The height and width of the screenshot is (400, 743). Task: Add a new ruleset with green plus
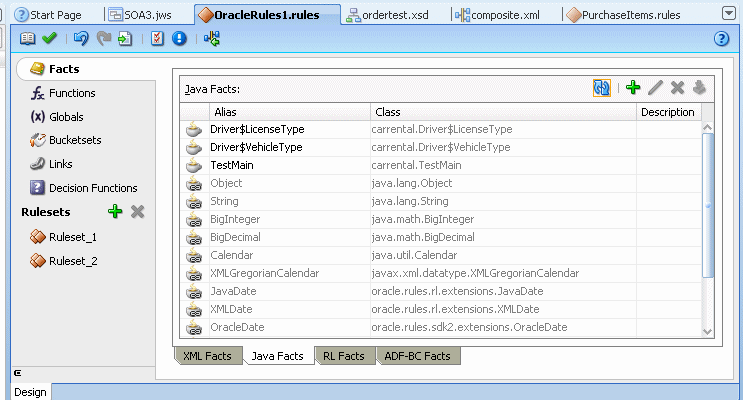click(115, 211)
